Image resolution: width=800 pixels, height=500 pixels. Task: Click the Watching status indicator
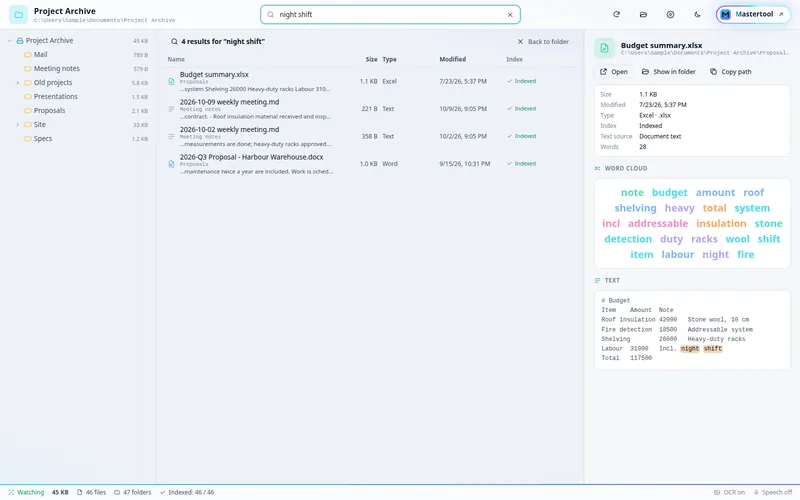coord(26,492)
